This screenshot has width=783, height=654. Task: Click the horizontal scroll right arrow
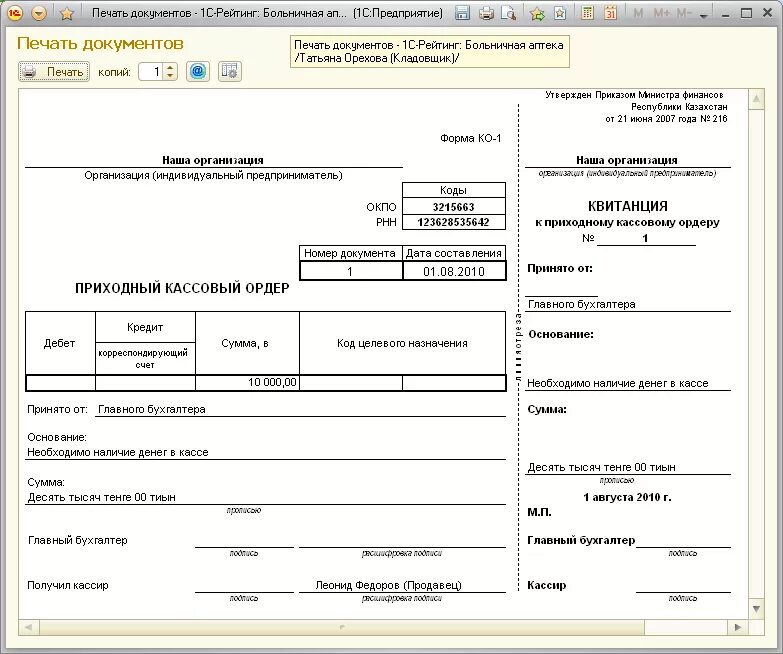pyautogui.click(x=738, y=627)
